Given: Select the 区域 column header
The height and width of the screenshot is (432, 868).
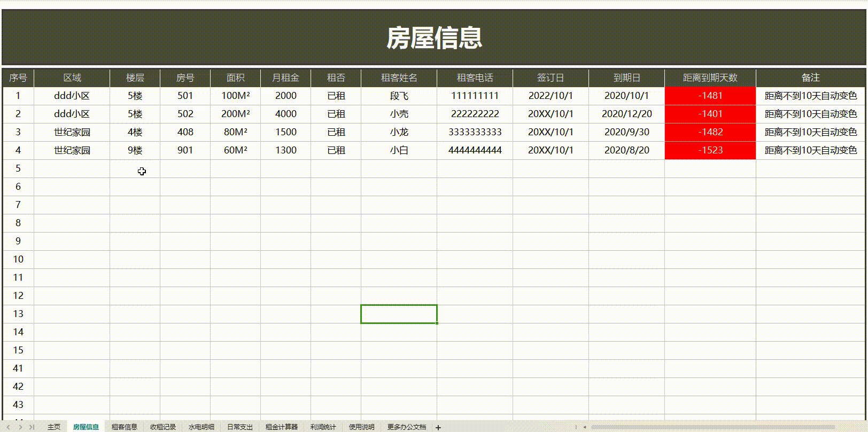Looking at the screenshot, I should 72,78.
